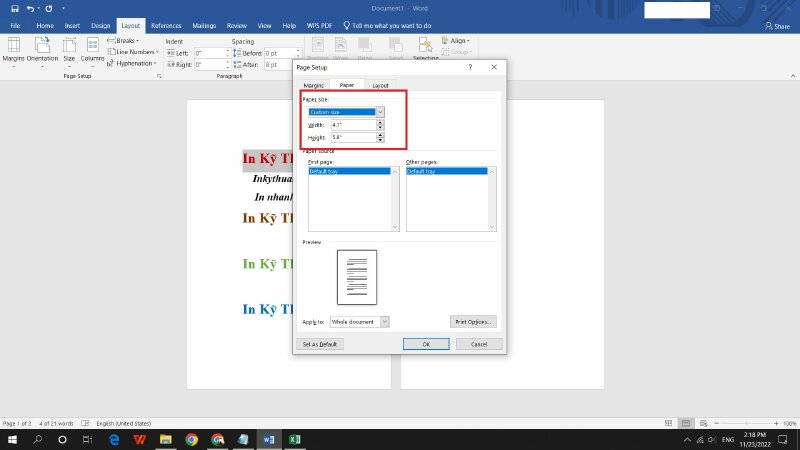The height and width of the screenshot is (450, 800).
Task: Open Excel from the Windows taskbar
Action: [296, 439]
